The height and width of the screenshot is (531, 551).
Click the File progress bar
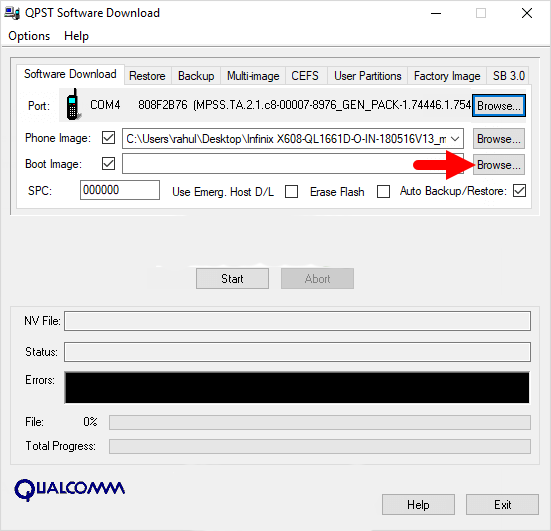[320, 422]
